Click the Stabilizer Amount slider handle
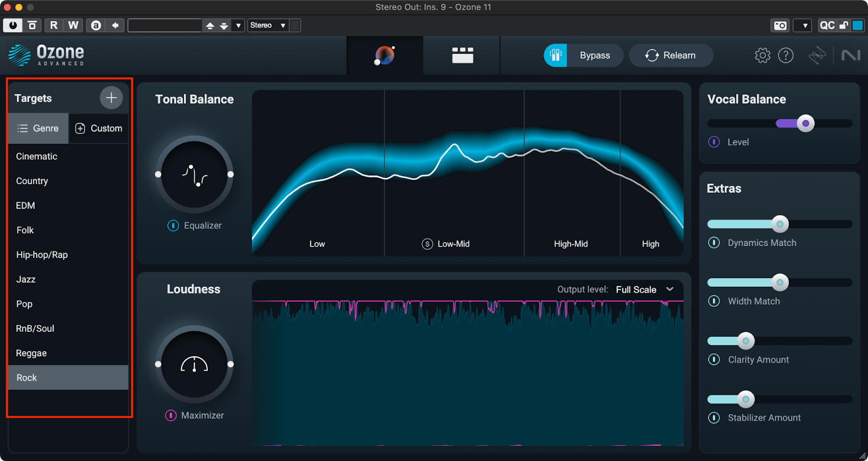The width and height of the screenshot is (868, 461). tap(746, 399)
